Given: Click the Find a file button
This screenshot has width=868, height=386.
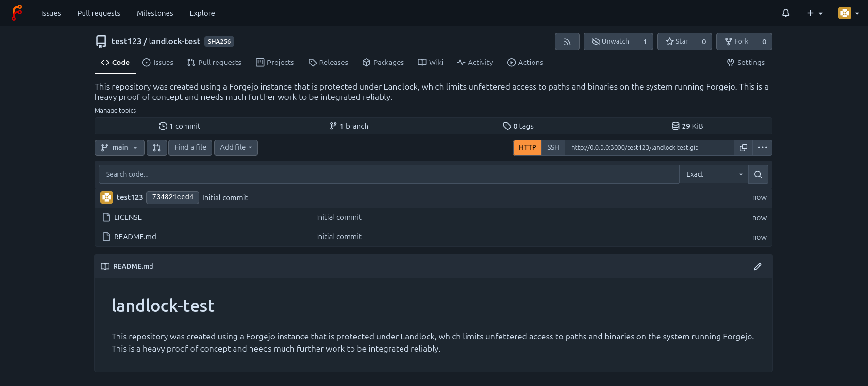Looking at the screenshot, I should coord(190,147).
